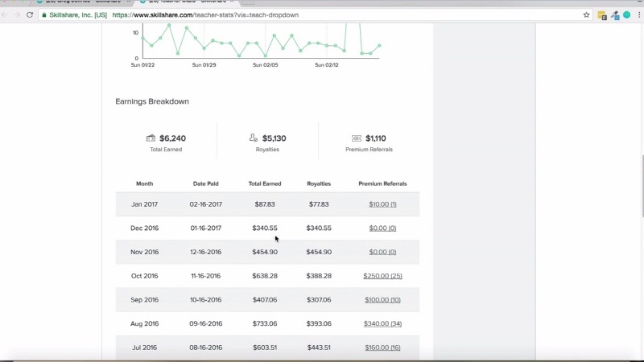The height and width of the screenshot is (362, 644).
Task: Switch to the first Skillshare browser tab
Action: [82, 2]
